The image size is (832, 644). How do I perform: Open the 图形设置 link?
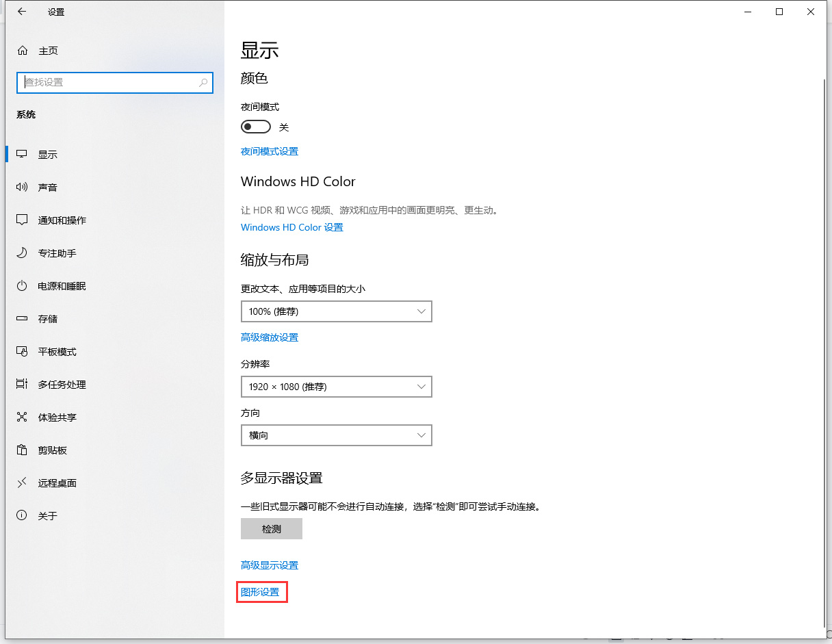coord(260,592)
